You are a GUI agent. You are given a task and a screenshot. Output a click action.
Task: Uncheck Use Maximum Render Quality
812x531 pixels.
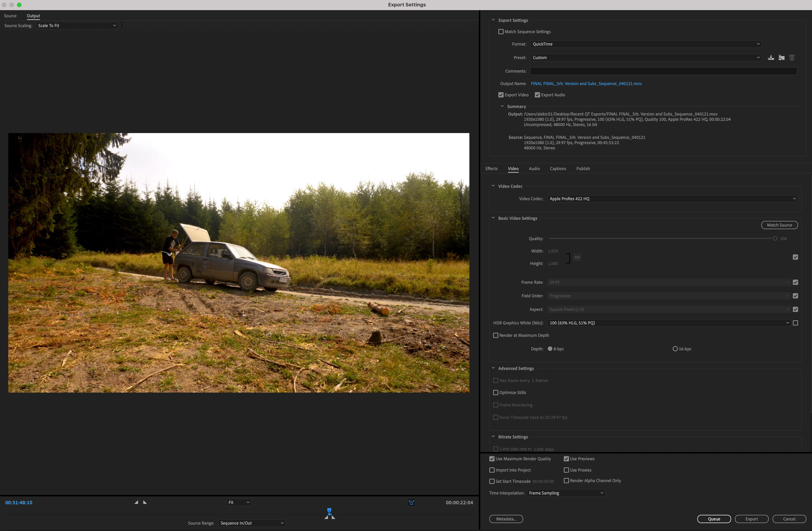click(492, 459)
